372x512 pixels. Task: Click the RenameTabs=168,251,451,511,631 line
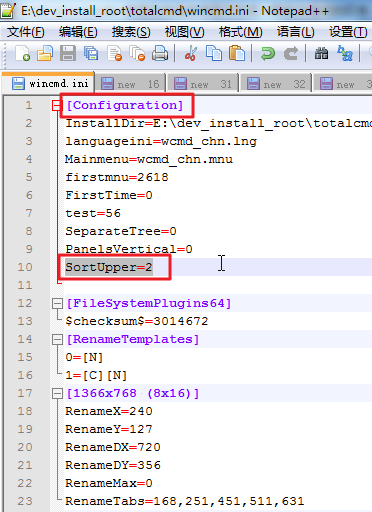185,501
